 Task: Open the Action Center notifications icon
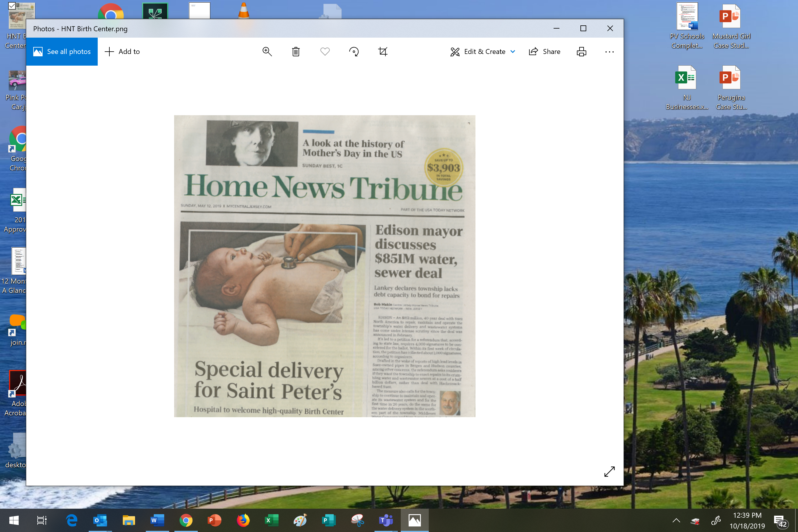pos(781,521)
